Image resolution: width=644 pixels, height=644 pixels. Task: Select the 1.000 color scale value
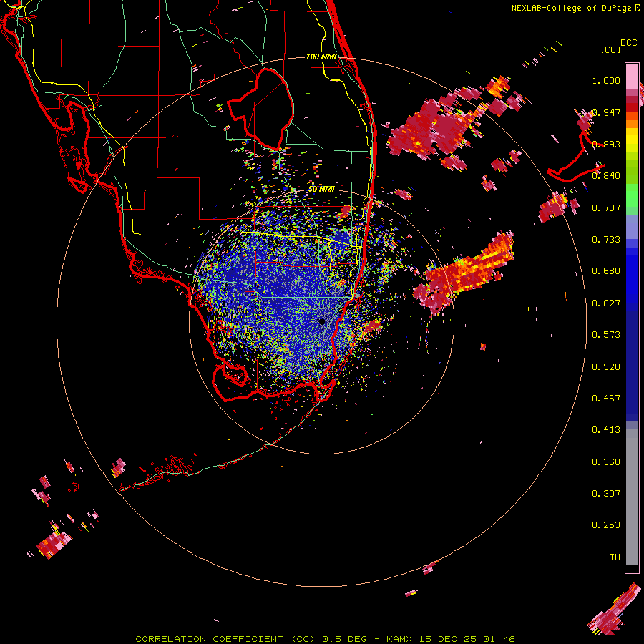606,80
